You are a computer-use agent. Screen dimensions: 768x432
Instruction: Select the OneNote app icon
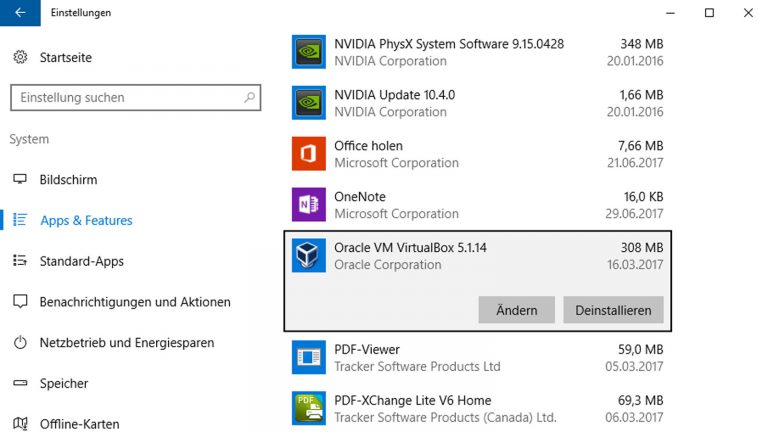(x=309, y=205)
